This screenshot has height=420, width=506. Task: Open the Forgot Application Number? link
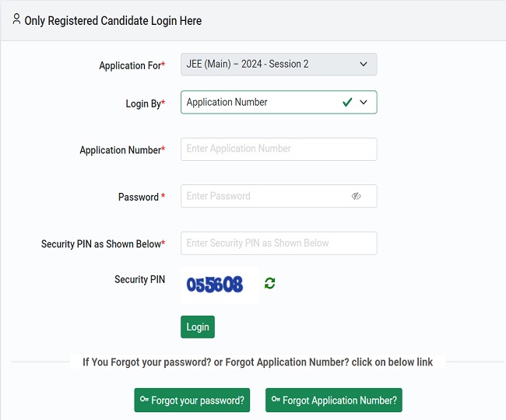click(334, 401)
